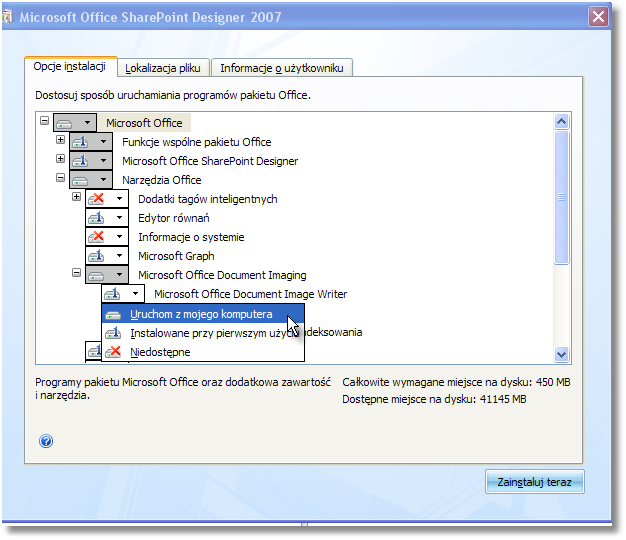Click text Dostosuj sposób uruchamiania programów pakietu Office
Viewport: 626px width, 540px height.
tap(173, 95)
